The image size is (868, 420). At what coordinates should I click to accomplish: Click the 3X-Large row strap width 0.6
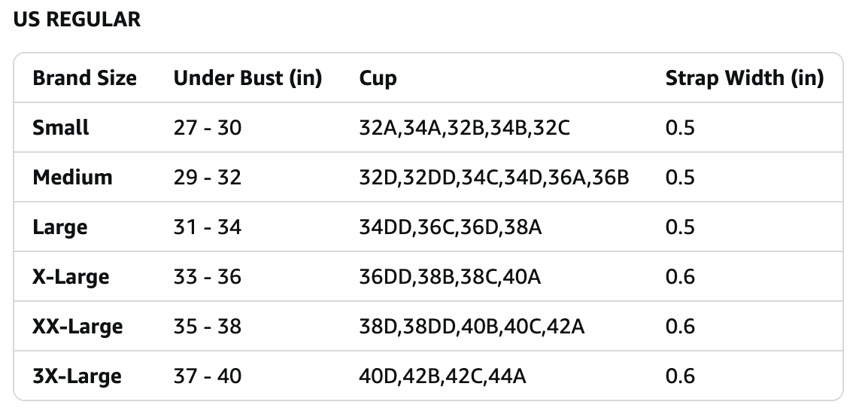click(680, 376)
